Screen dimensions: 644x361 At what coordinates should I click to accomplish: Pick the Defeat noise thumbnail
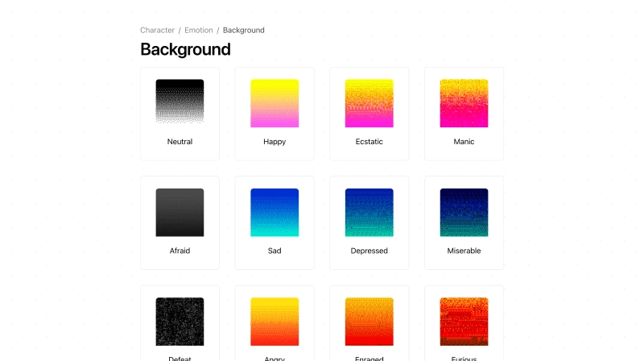[x=180, y=322]
